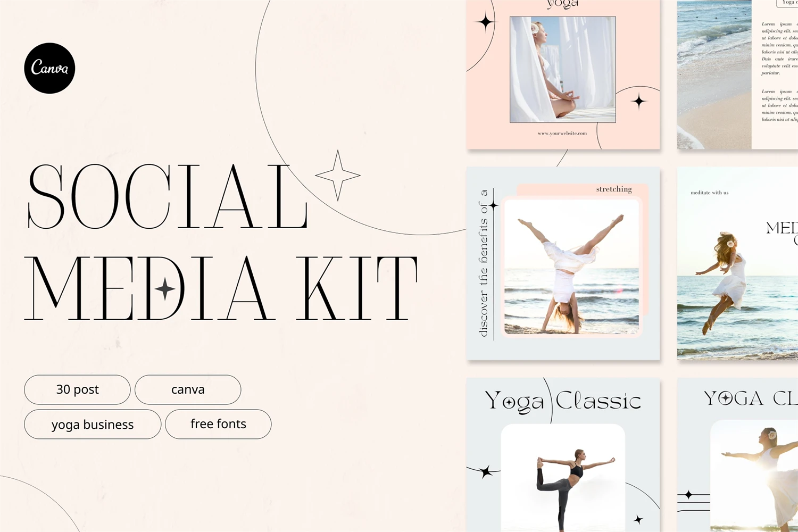
Task: Open the Yoga Classic dancer pose thumbnail
Action: click(x=563, y=455)
